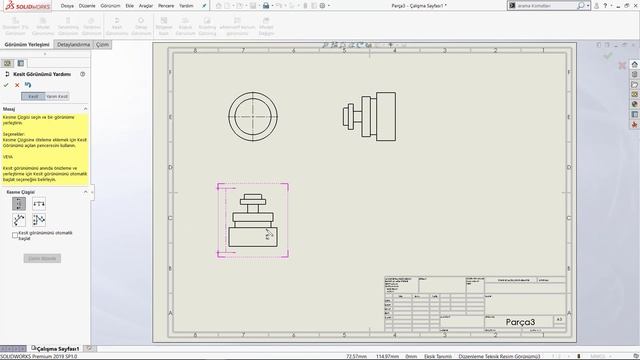Collapse the Kesme Çizgisi section
The height and width of the screenshot is (360, 640).
pos(85,192)
